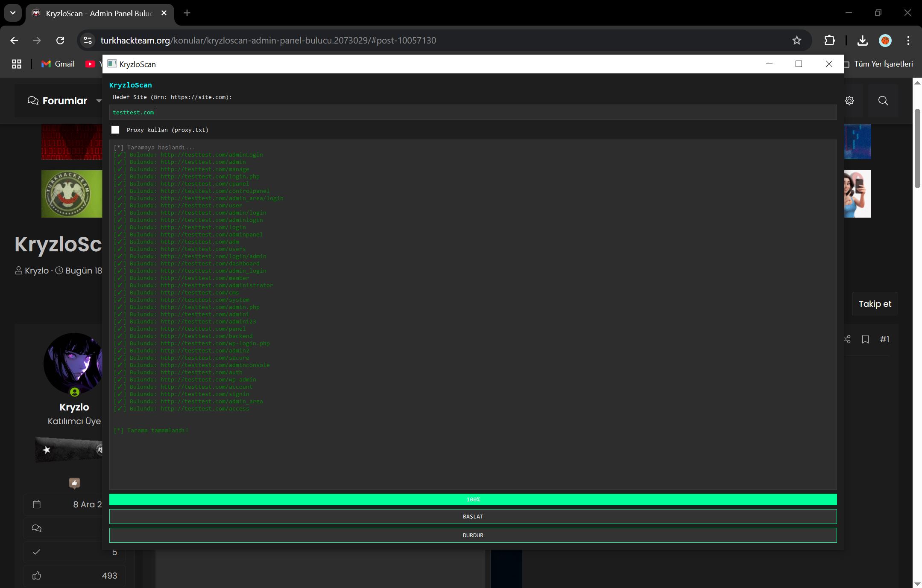Image resolution: width=922 pixels, height=588 pixels.
Task: Expand the Forumlar dropdown arrow
Action: coord(99,101)
